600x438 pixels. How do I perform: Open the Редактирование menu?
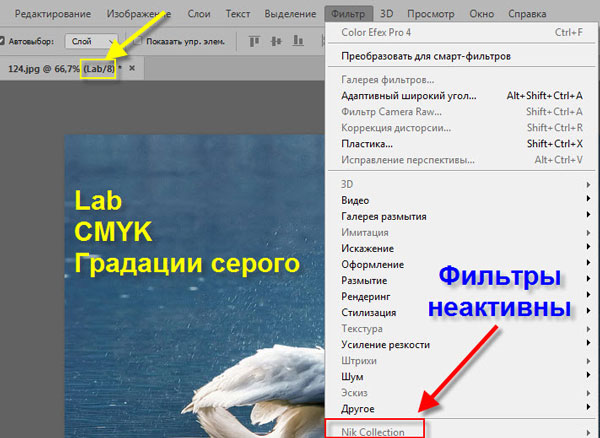coord(53,14)
